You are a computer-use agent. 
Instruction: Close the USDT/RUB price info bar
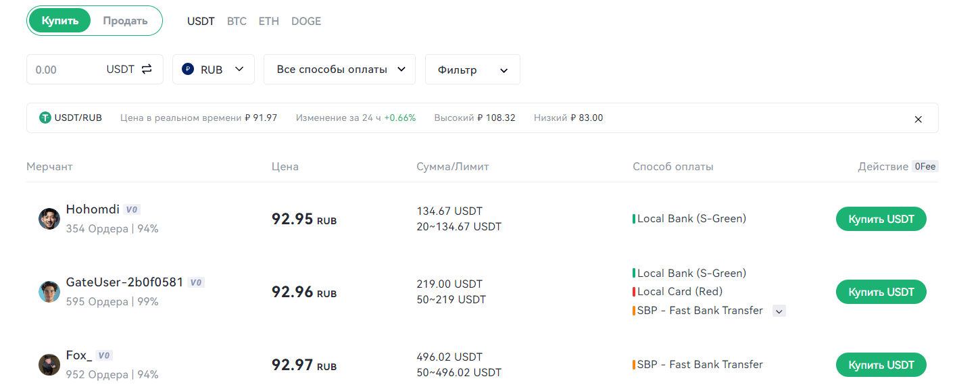pyautogui.click(x=918, y=119)
